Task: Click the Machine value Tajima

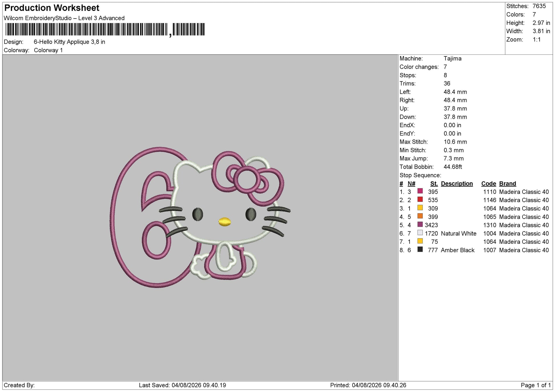Action: (452, 59)
